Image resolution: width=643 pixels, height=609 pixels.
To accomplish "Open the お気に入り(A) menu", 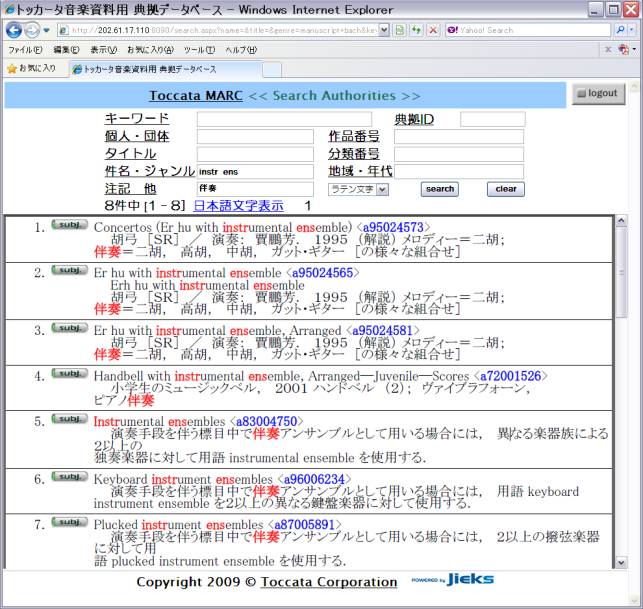I will [150, 50].
